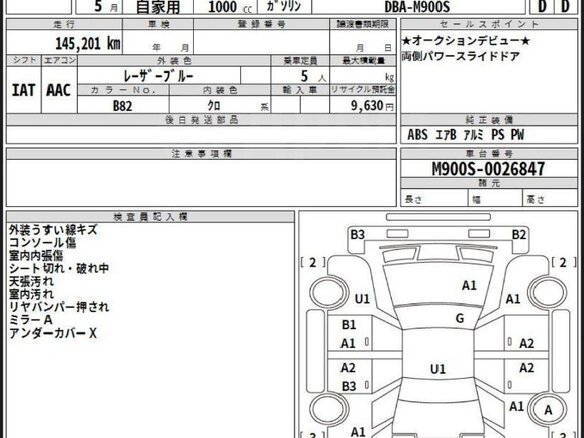The width and height of the screenshot is (584, 438).
Task: Click the 純正装備 section header
Action: tap(489, 120)
